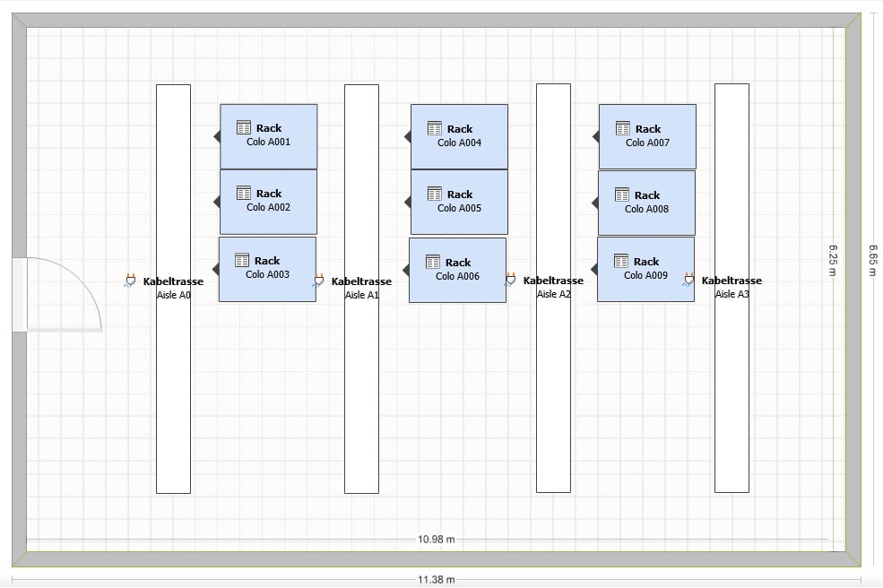This screenshot has width=883, height=588.
Task: Click the rack icon on Colo A006
Action: [x=432, y=262]
